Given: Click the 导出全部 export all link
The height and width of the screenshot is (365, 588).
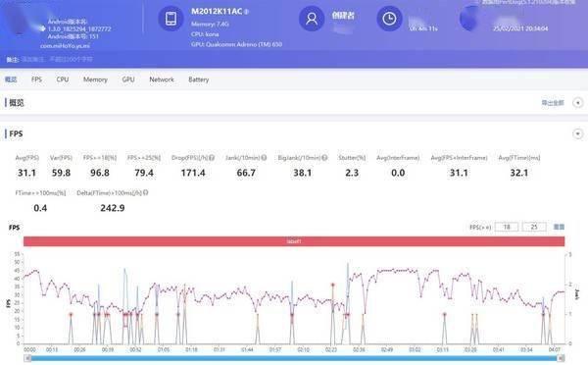Looking at the screenshot, I should pos(553,103).
